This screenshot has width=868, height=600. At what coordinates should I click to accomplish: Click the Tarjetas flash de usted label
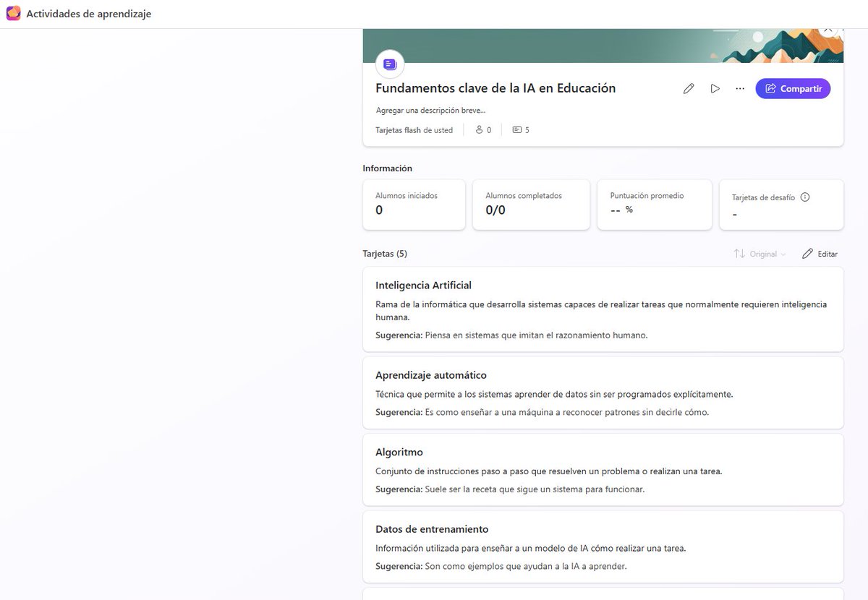coord(414,130)
